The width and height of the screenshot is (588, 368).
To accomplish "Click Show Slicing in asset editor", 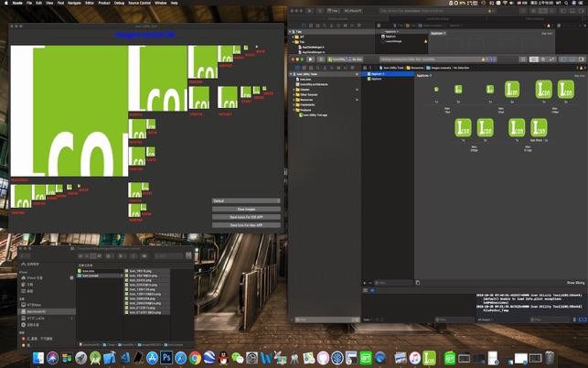I will click(x=575, y=283).
